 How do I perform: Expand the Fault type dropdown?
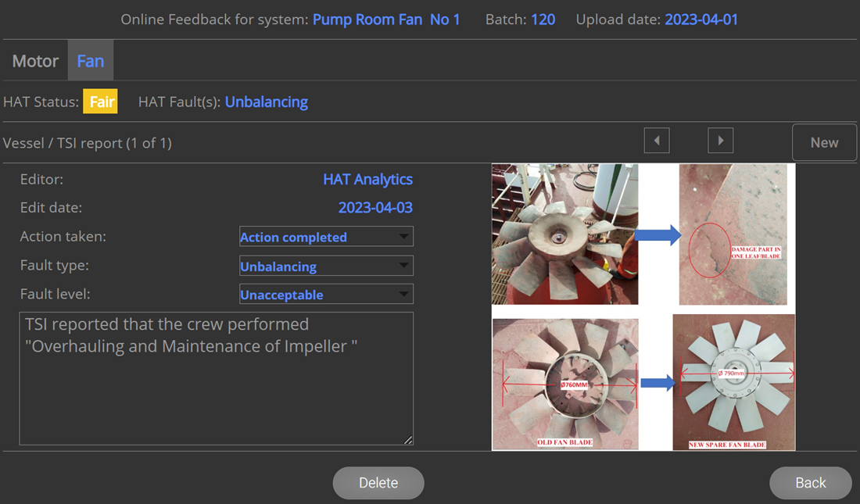tap(326, 266)
